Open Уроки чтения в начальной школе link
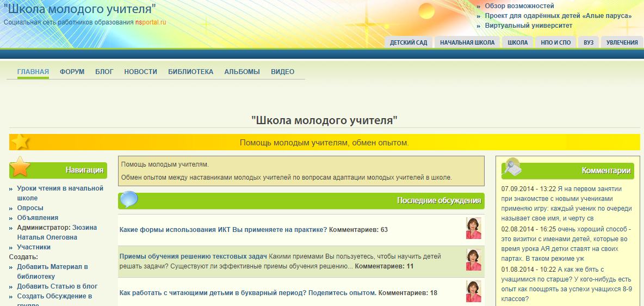The image size is (644, 306). tap(60, 193)
